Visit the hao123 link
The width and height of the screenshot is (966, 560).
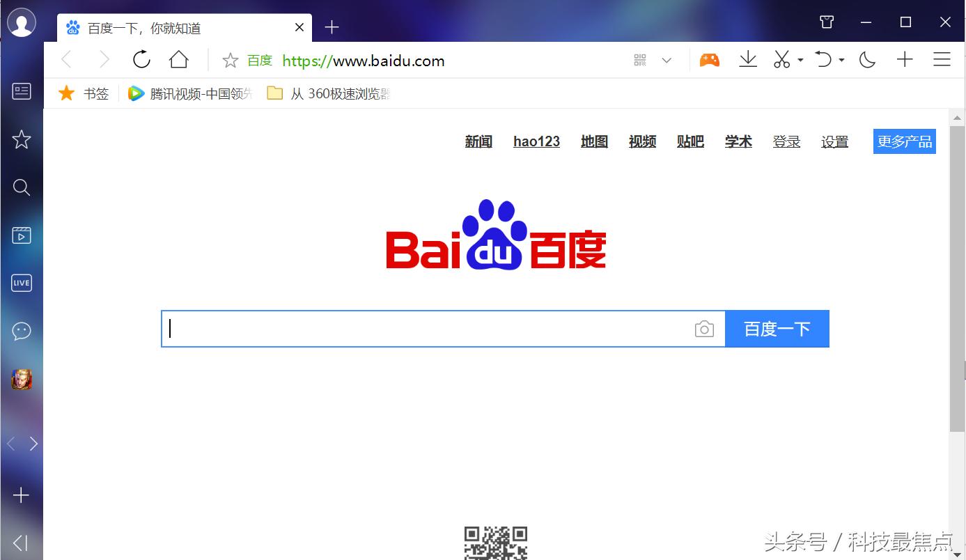pos(536,141)
